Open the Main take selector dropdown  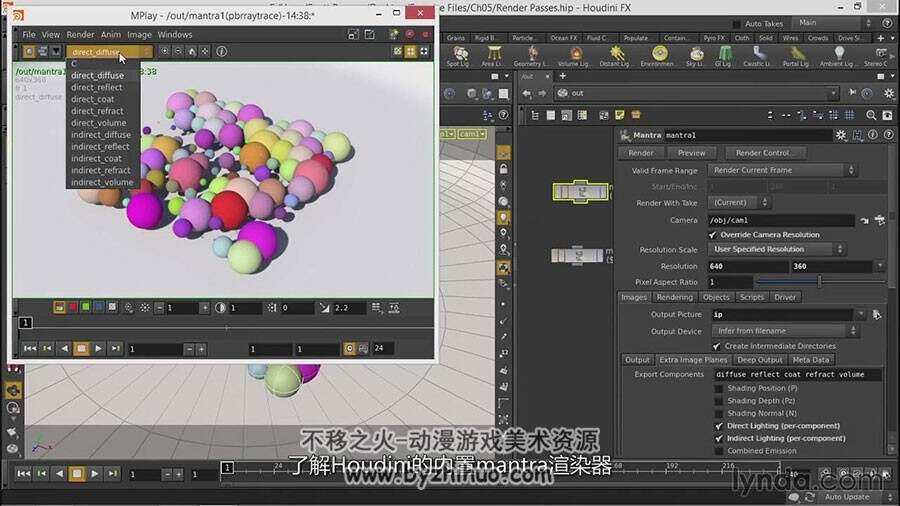point(834,23)
